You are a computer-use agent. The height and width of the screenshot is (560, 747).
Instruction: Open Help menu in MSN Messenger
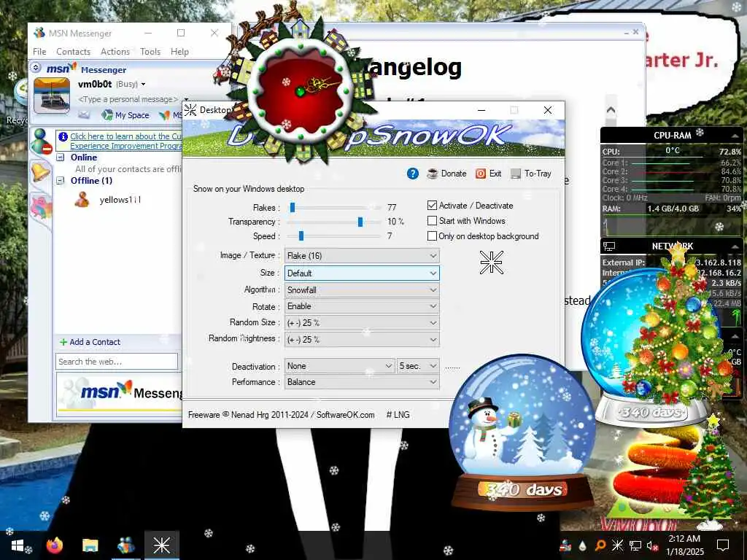[179, 52]
